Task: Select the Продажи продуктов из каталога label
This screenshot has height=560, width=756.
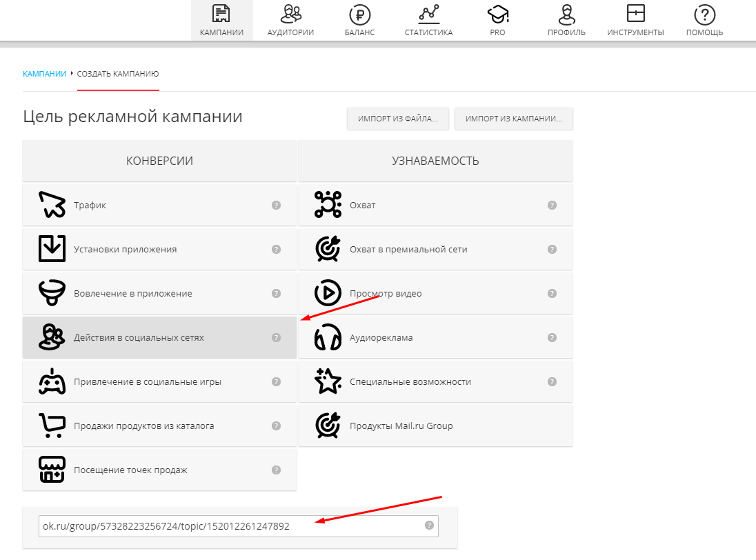Action: [x=143, y=426]
